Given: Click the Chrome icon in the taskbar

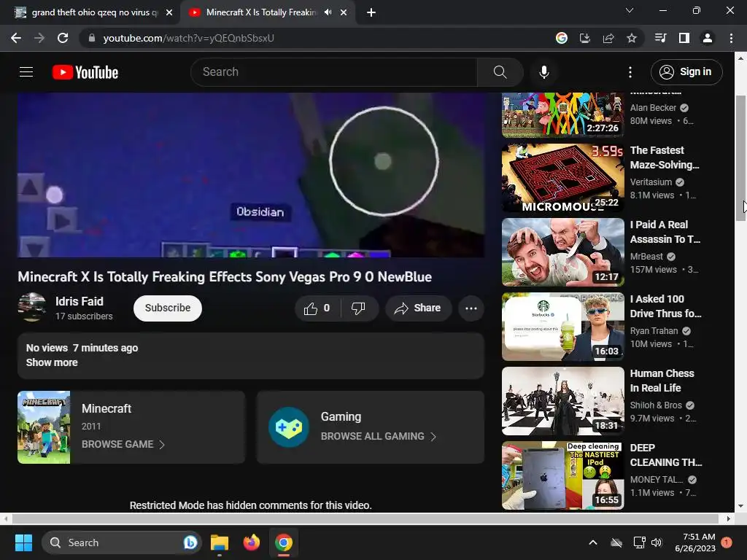Looking at the screenshot, I should 284,542.
